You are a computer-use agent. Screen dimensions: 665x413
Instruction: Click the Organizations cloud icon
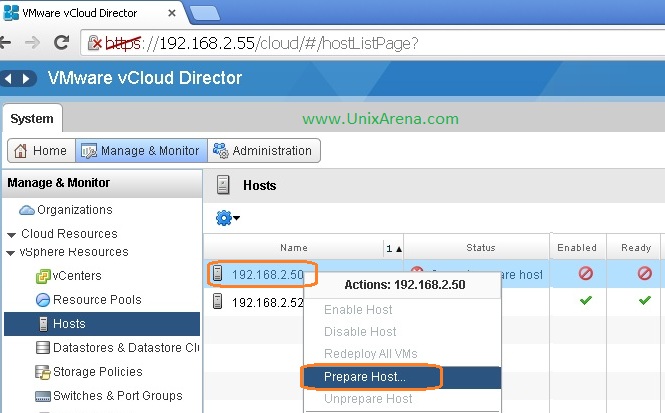[x=27, y=210]
